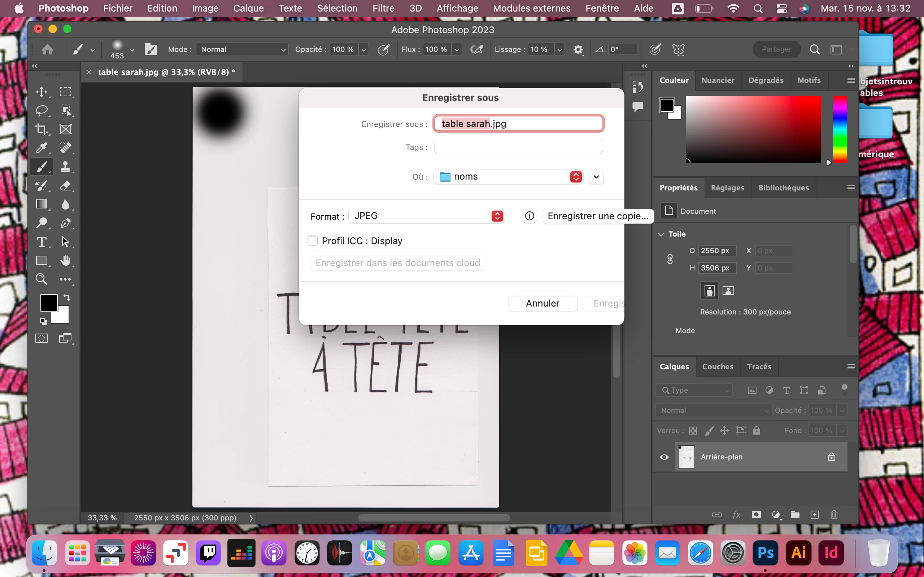Pick the Eraser tool
Viewport: 924px width, 577px height.
[x=65, y=186]
